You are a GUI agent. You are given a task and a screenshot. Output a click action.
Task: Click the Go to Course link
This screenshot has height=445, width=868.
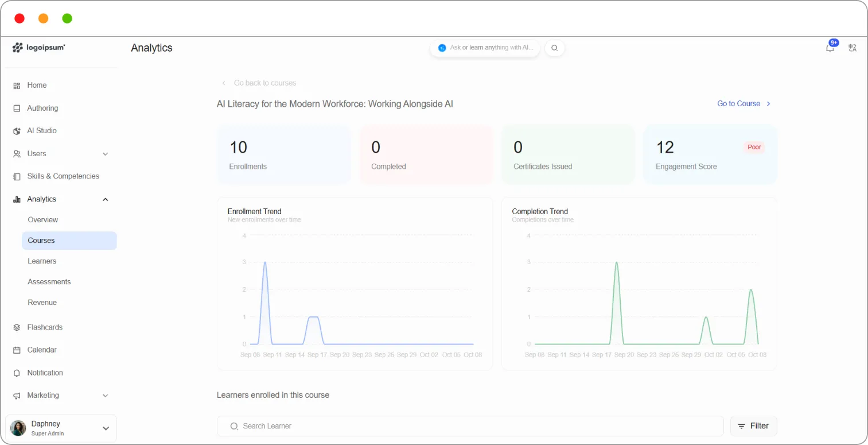(744, 103)
